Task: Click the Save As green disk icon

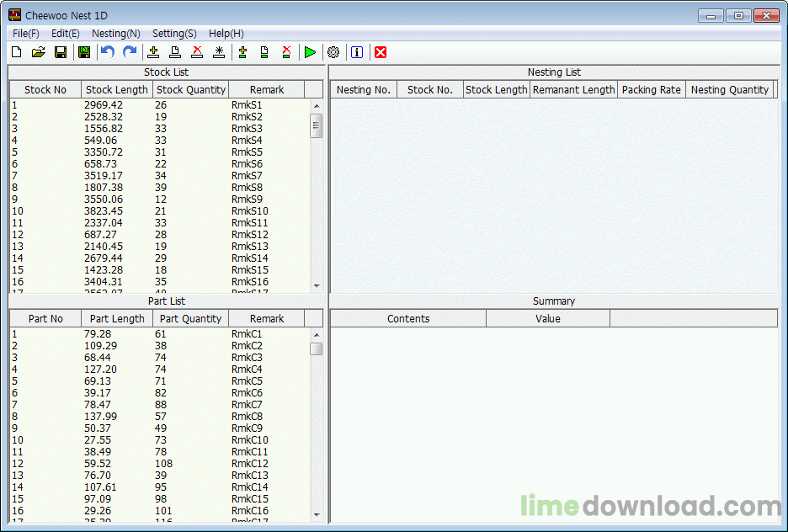Action: click(83, 52)
